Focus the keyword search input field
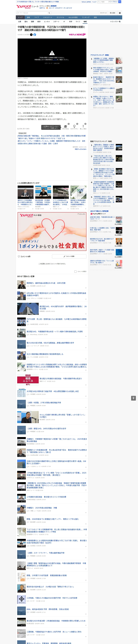The height and width of the screenshot is (644, 138). (x=32, y=13)
